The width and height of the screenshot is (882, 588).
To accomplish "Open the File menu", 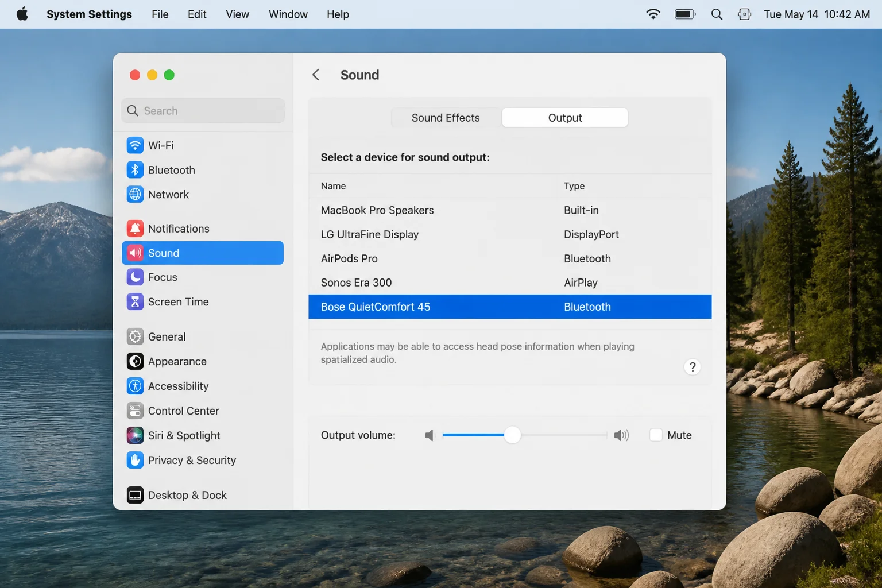I will (x=160, y=14).
